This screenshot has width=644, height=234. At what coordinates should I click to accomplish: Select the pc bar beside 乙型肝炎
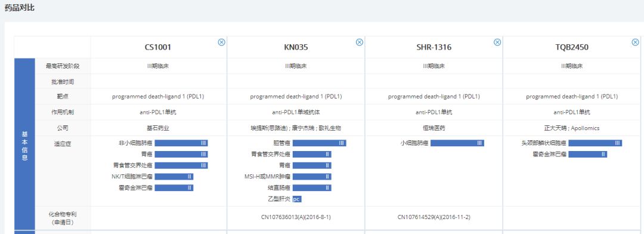[297, 199]
